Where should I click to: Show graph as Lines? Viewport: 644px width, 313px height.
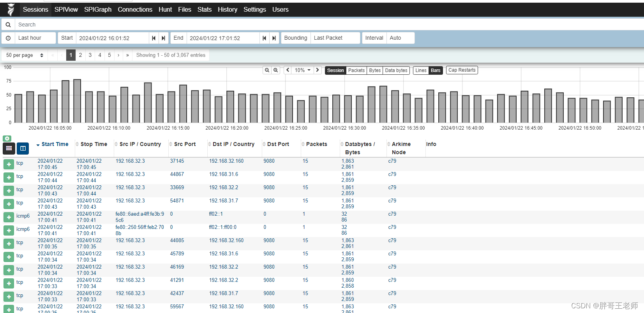point(421,70)
